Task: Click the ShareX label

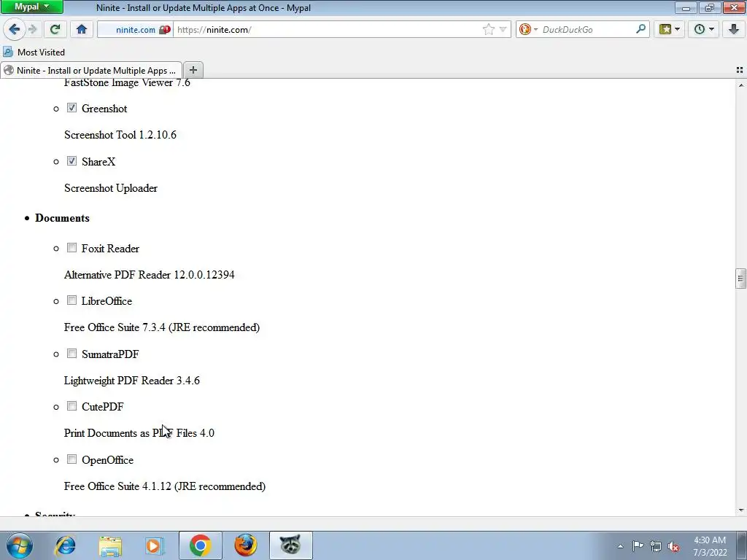Action: (x=98, y=162)
